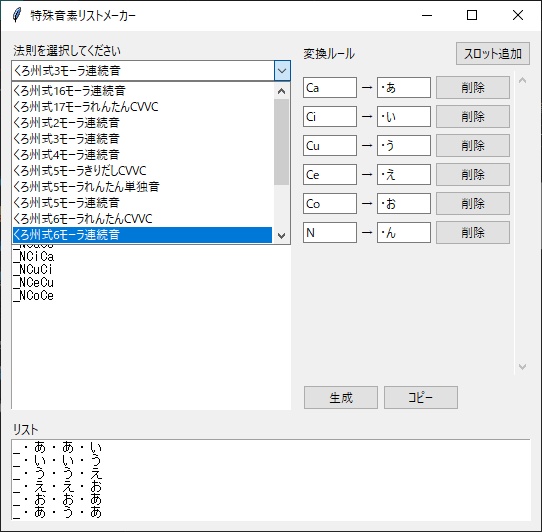542x532 pixels.
Task: Click rules panel scroll up arrow
Action: [522, 81]
